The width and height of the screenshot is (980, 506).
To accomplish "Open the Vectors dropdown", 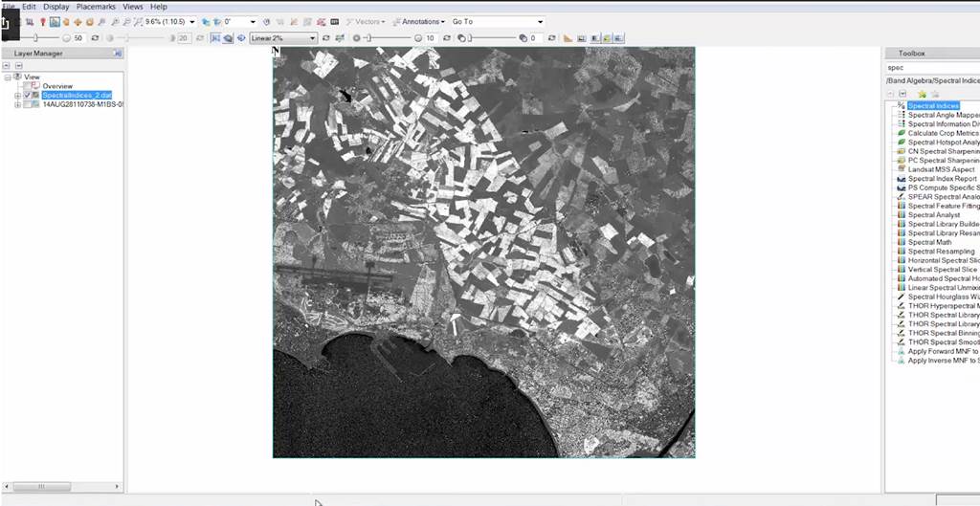I will point(366,22).
